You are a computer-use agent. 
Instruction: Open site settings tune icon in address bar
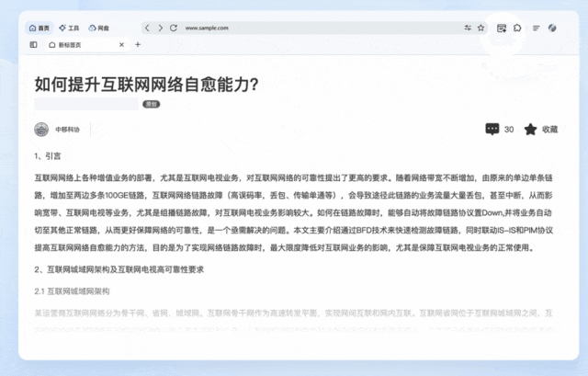tap(468, 28)
